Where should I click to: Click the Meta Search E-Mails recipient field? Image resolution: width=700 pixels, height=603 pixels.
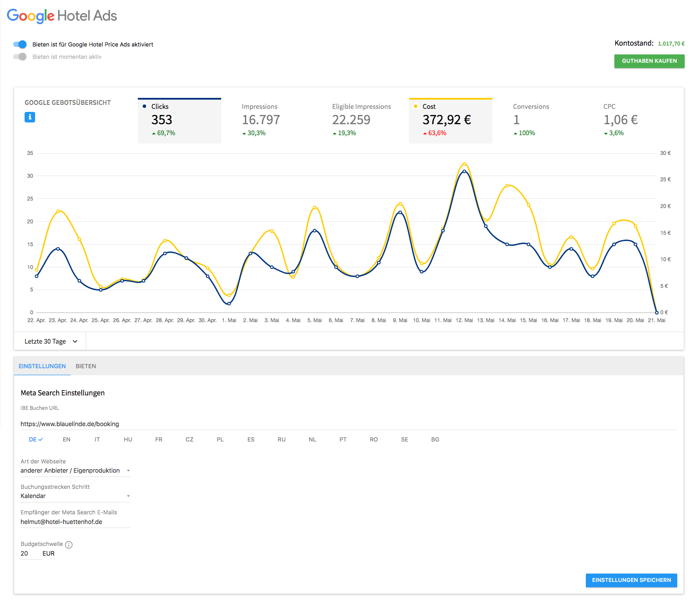tap(75, 522)
